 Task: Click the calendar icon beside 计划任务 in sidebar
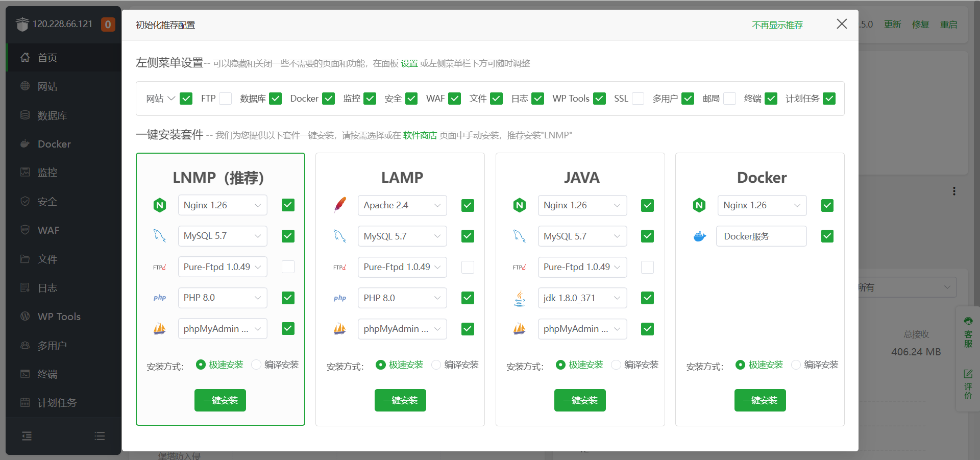click(x=25, y=403)
